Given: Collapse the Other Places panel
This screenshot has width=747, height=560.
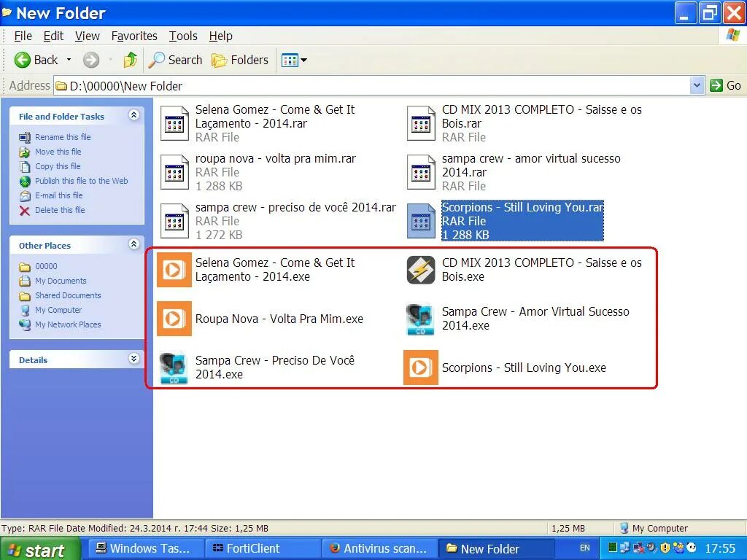Looking at the screenshot, I should (x=134, y=244).
